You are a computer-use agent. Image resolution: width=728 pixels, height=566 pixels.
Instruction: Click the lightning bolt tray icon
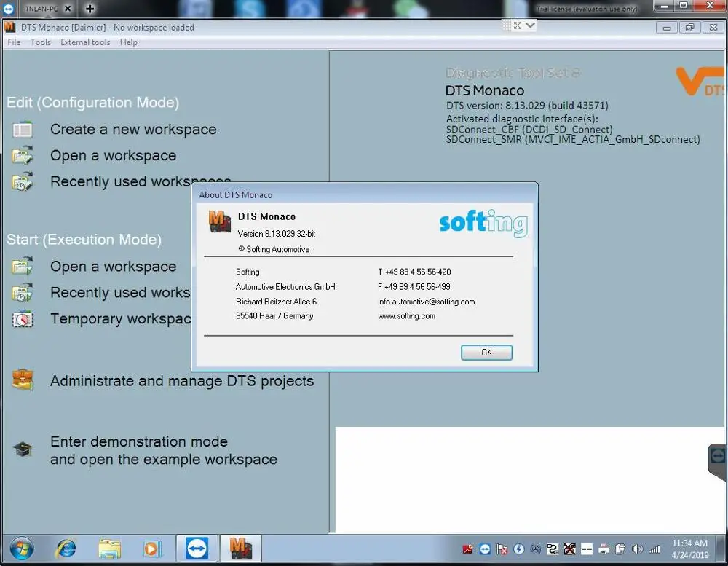tap(518, 549)
